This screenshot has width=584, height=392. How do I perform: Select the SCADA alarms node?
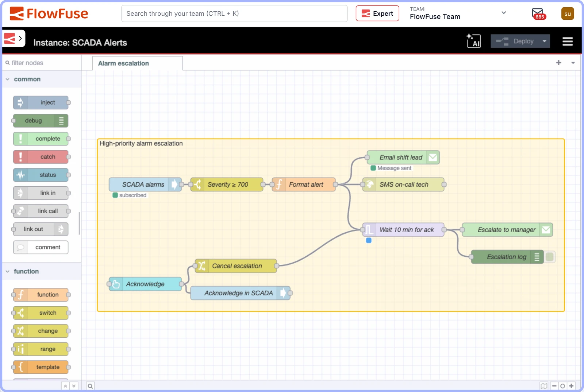145,185
